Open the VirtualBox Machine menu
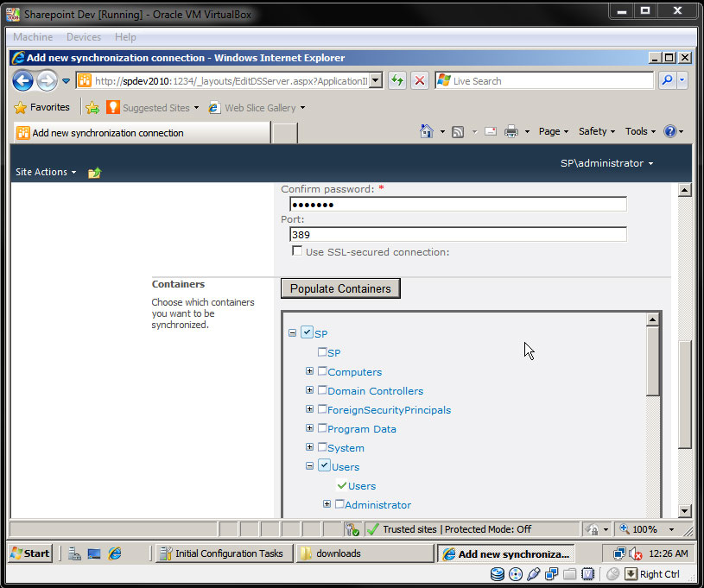Viewport: 704px width, 588px height. pyautogui.click(x=33, y=37)
